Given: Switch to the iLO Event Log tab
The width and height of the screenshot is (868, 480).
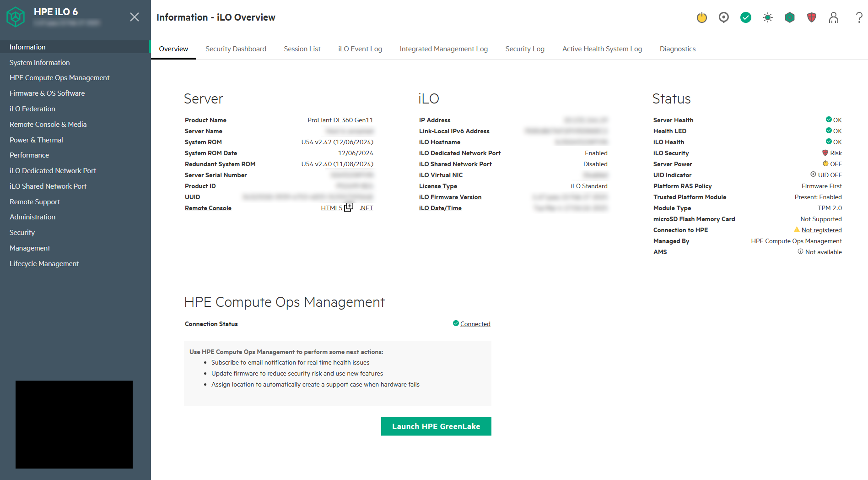Looking at the screenshot, I should point(360,49).
